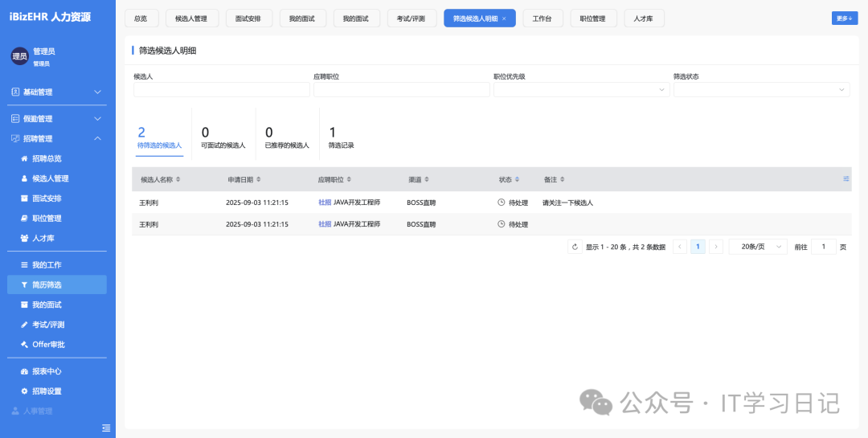The height and width of the screenshot is (438, 868).
Task: Open Offer审批 in the sidebar menu
Action: [x=48, y=344]
